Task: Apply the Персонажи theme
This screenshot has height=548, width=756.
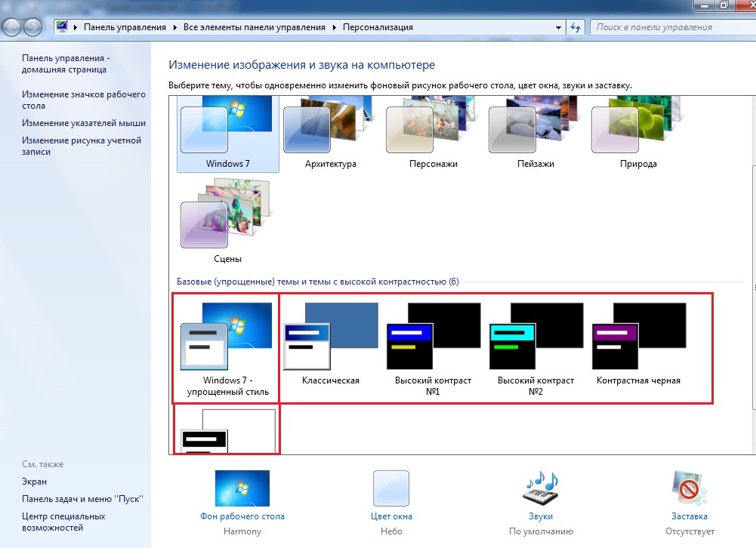Action: [x=433, y=133]
